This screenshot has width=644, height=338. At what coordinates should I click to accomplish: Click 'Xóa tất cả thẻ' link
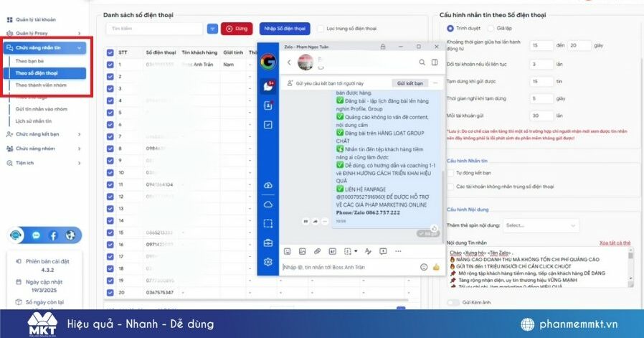click(615, 243)
